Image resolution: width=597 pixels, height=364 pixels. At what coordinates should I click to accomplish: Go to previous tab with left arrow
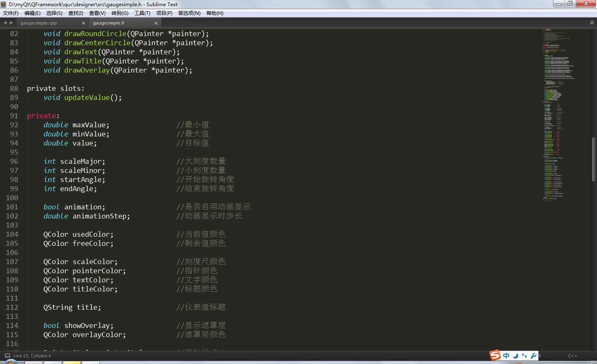5,23
